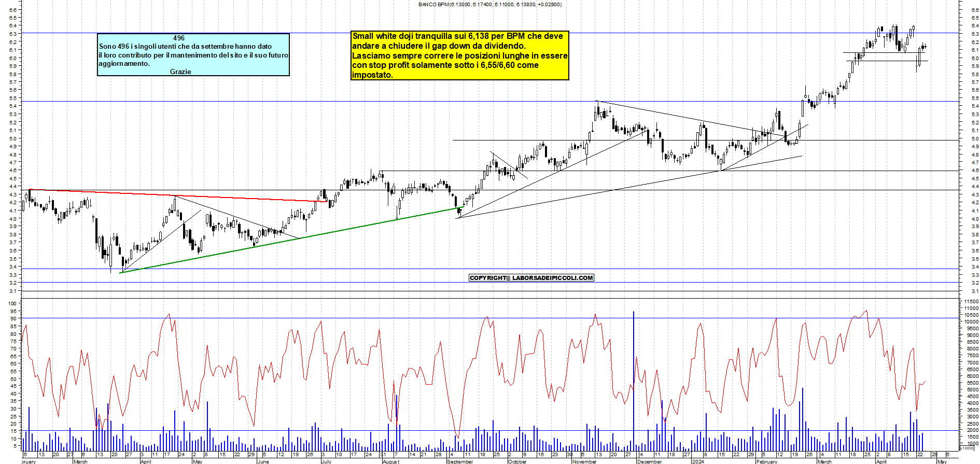
Task: Click the '496' heading in the cyan box
Action: [x=179, y=38]
